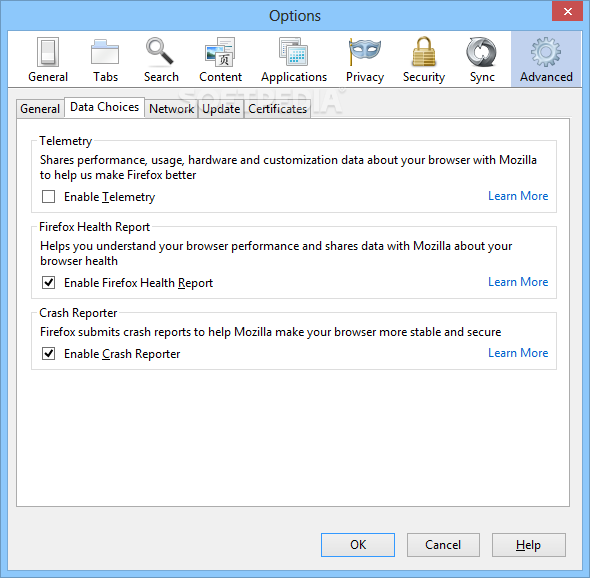Confirm settings with the OK button

[x=358, y=545]
